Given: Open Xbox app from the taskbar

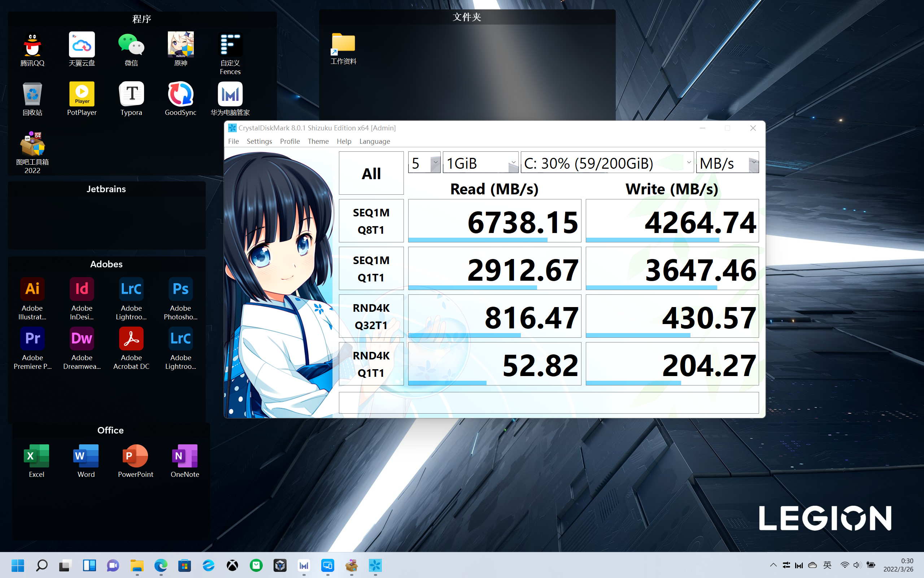Looking at the screenshot, I should [x=232, y=565].
